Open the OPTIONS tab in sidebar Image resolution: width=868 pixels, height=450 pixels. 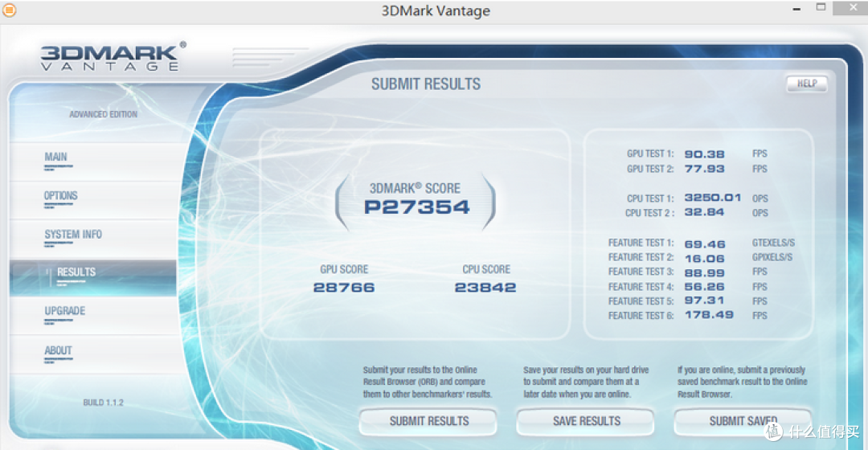(93, 199)
